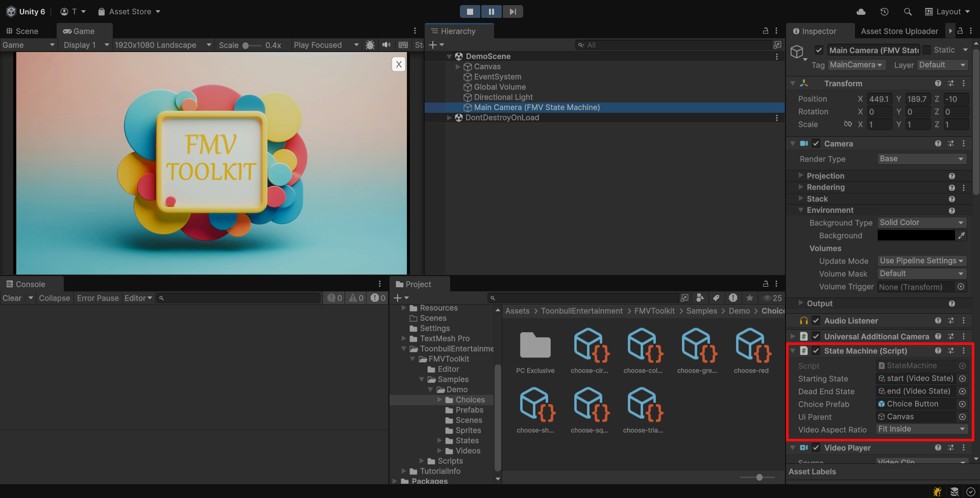980x498 pixels.
Task: Expand the Projection section
Action: pos(825,176)
